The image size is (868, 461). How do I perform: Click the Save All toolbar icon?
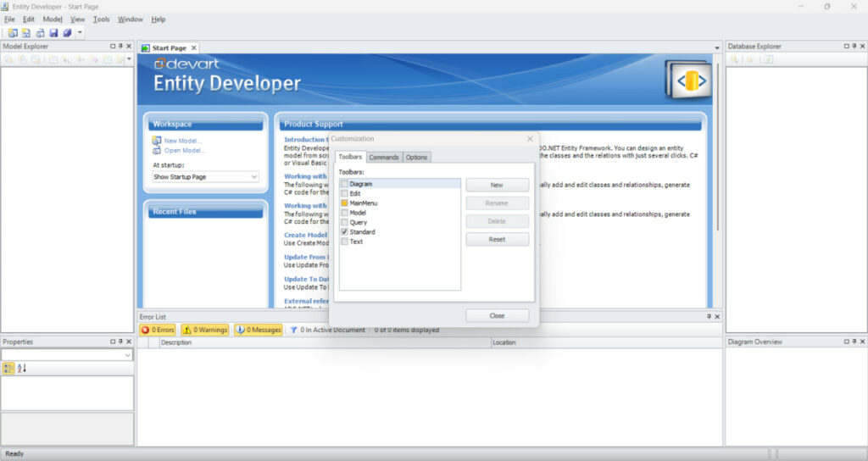[x=67, y=33]
